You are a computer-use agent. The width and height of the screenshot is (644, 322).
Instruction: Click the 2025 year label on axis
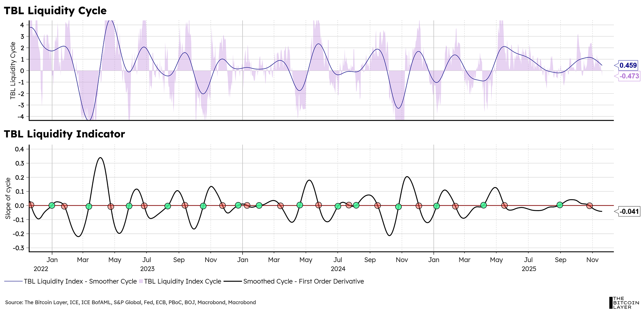(529, 269)
